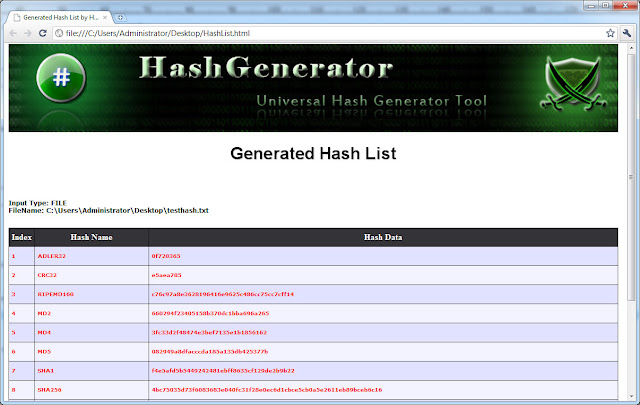Reload the HashList.html page
Viewport: 640px width, 405px height.
43,33
